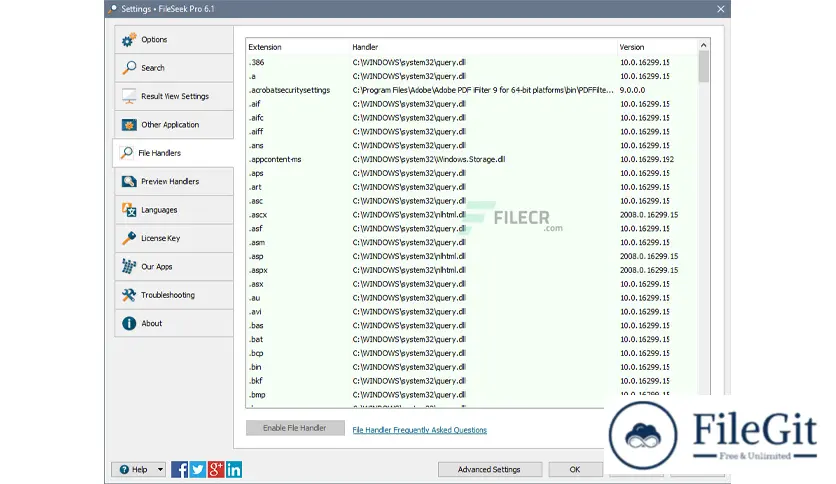Switch to the Search settings tab
This screenshot has width=836, height=484.
[x=174, y=68]
